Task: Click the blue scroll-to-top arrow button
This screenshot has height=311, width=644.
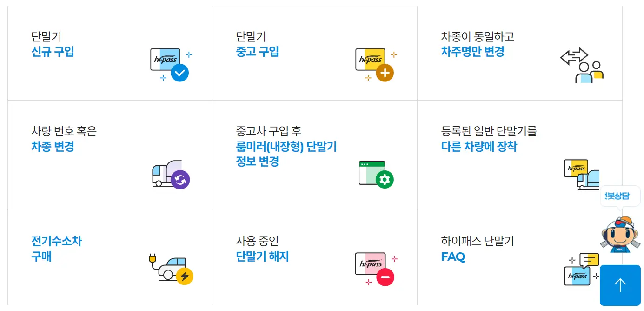Action: (620, 285)
